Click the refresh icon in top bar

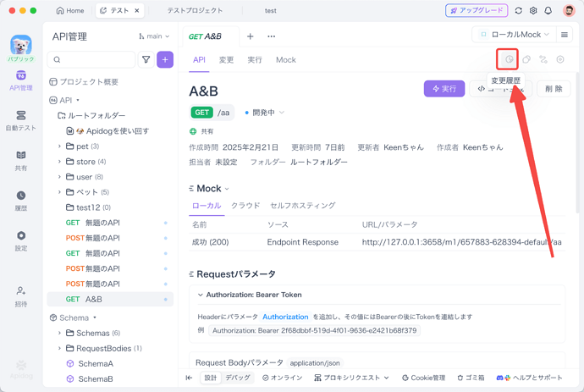pos(518,11)
